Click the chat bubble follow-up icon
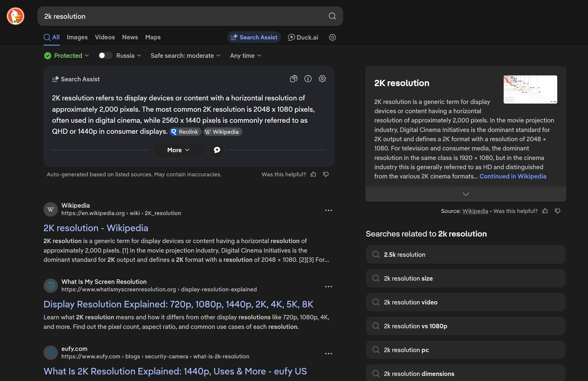588x381 pixels. [217, 150]
